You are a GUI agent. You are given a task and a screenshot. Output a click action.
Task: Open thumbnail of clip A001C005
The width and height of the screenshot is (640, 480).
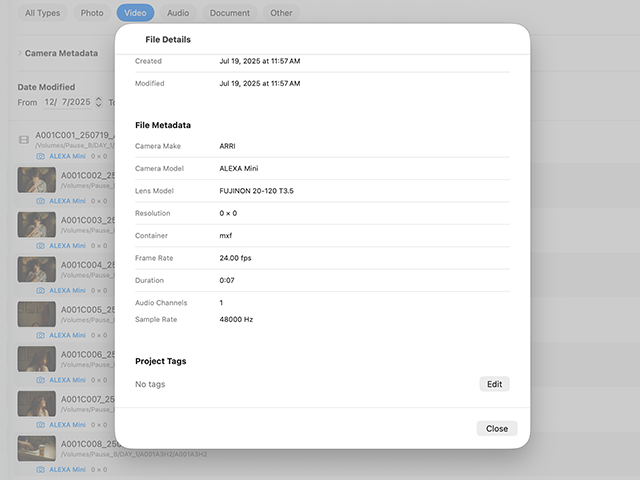(37, 314)
